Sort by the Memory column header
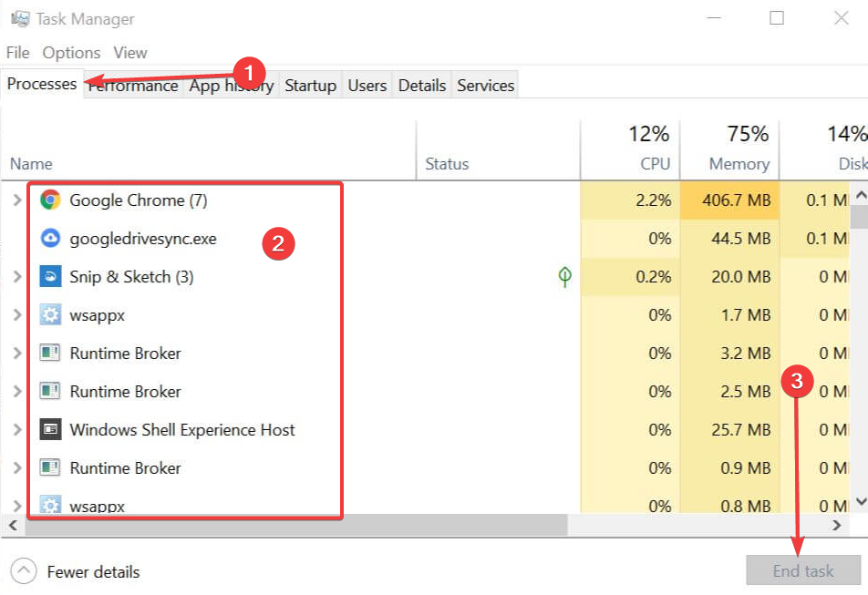Screen dimensions: 868x595 (729, 149)
